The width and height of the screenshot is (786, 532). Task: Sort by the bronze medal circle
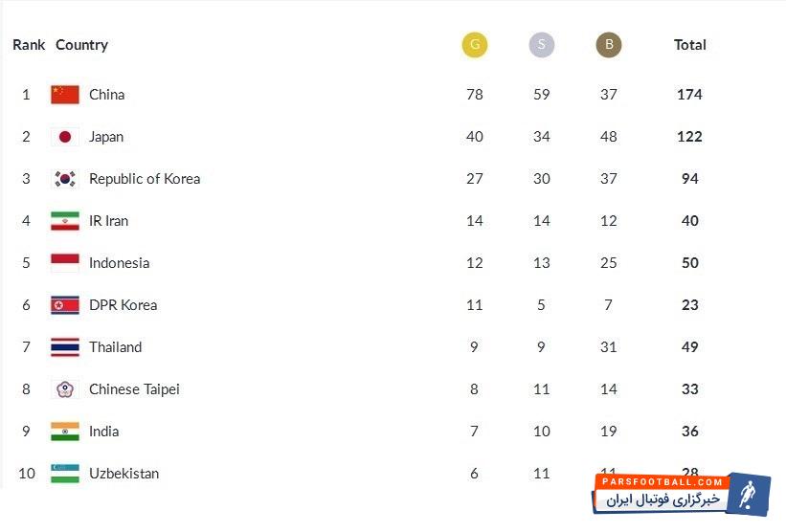tap(608, 45)
